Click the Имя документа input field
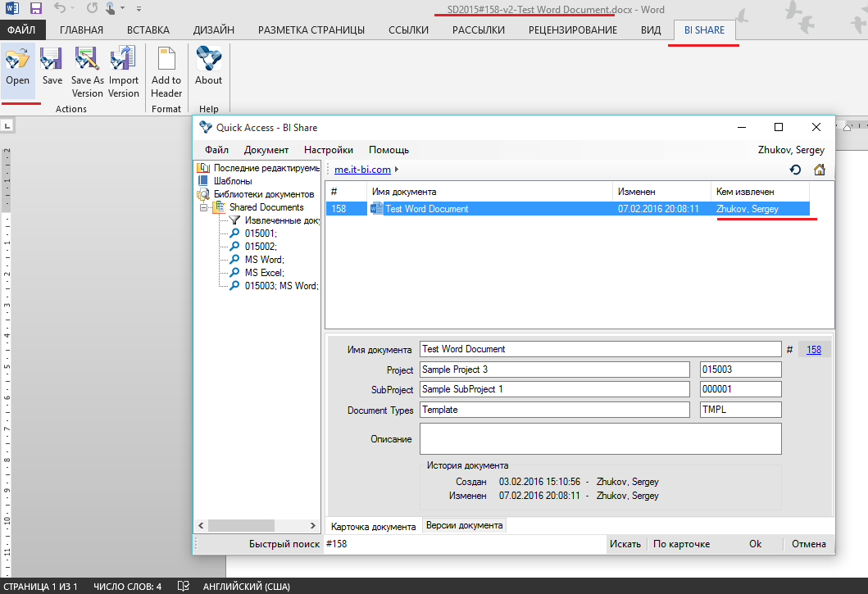Image resolution: width=868 pixels, height=594 pixels. [601, 349]
